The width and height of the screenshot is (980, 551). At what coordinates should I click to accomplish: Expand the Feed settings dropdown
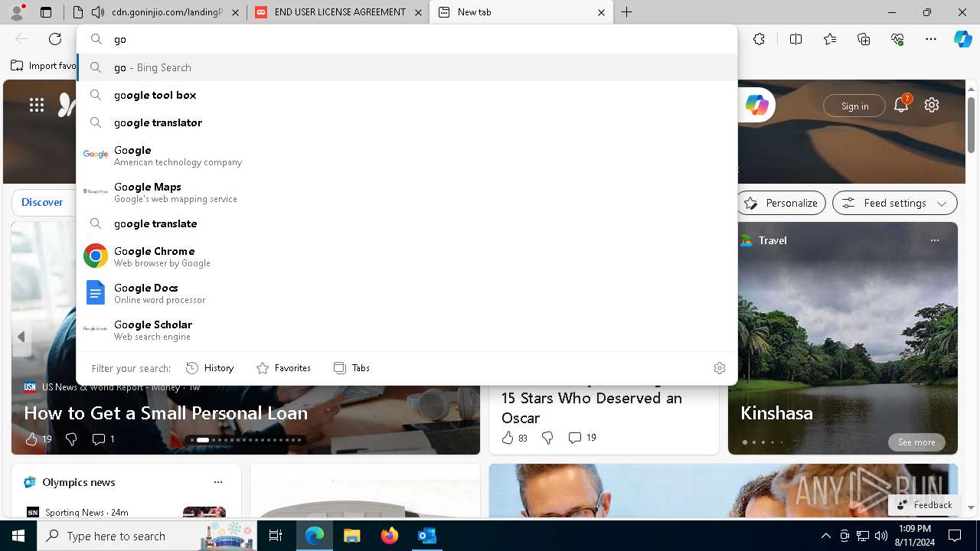895,203
